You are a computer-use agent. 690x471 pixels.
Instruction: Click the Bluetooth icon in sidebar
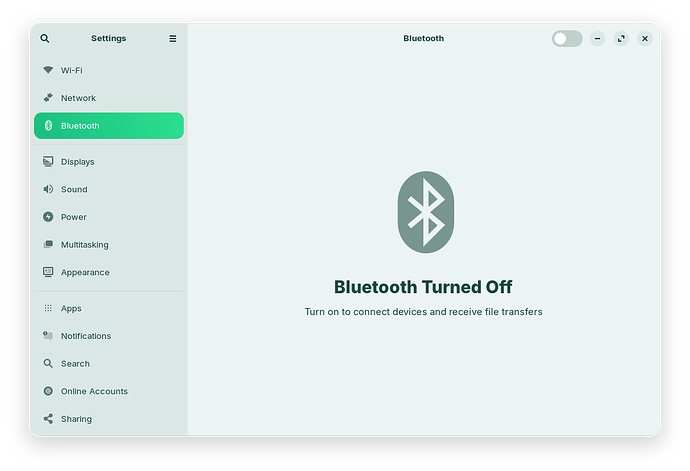48,126
